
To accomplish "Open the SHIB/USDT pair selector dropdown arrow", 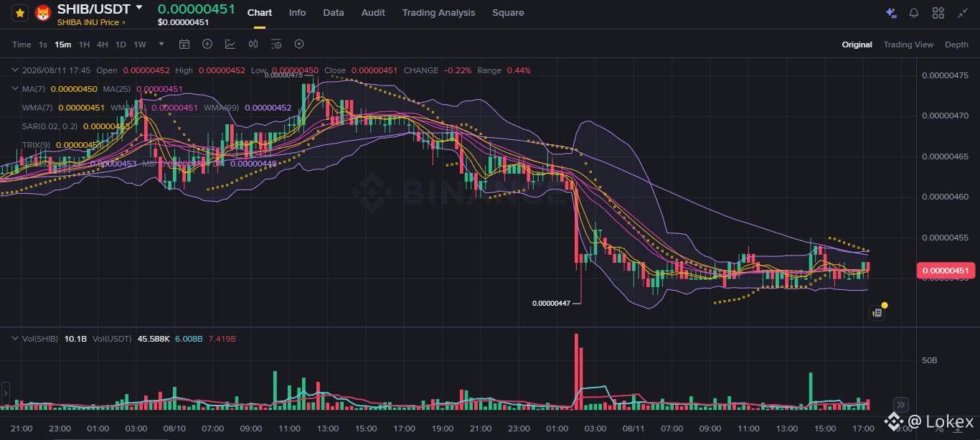I will click(139, 7).
